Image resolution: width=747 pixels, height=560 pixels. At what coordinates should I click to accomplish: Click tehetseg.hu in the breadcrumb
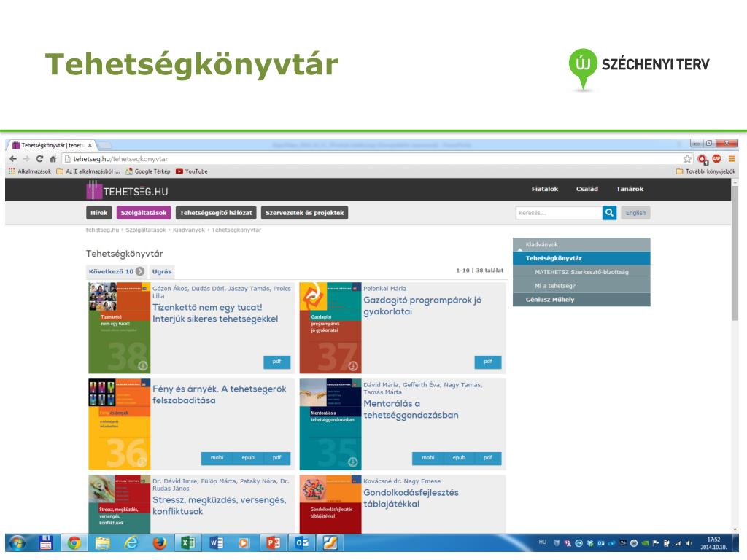tap(102, 230)
